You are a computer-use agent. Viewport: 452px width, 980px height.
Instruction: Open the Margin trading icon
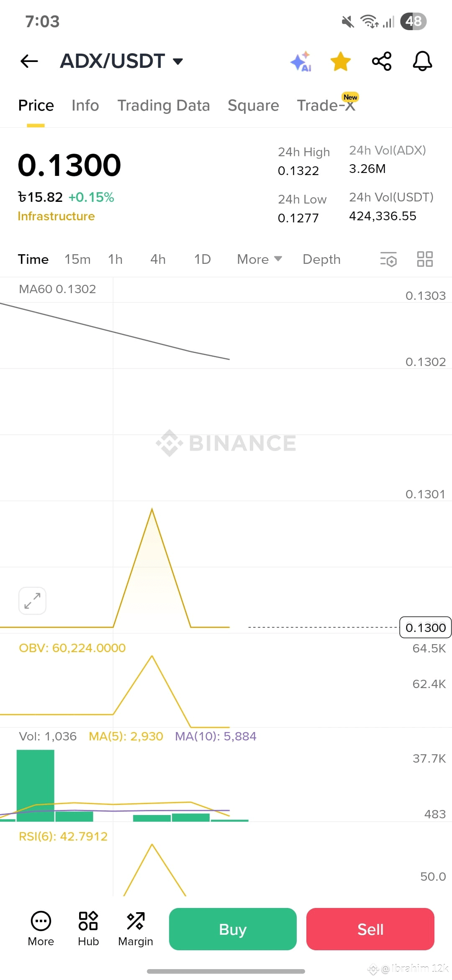tap(136, 929)
